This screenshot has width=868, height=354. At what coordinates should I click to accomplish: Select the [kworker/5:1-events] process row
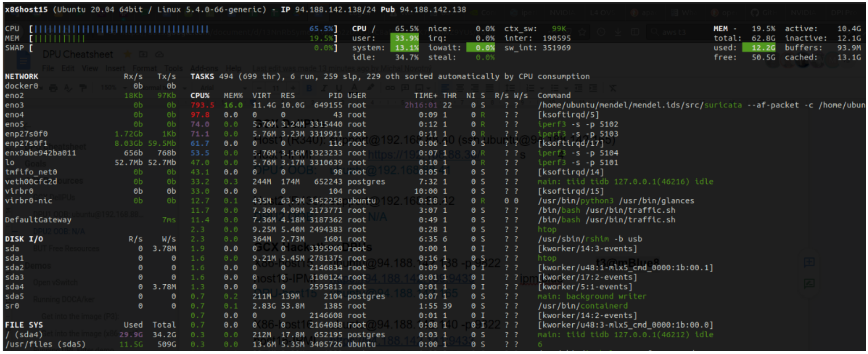[411, 287]
